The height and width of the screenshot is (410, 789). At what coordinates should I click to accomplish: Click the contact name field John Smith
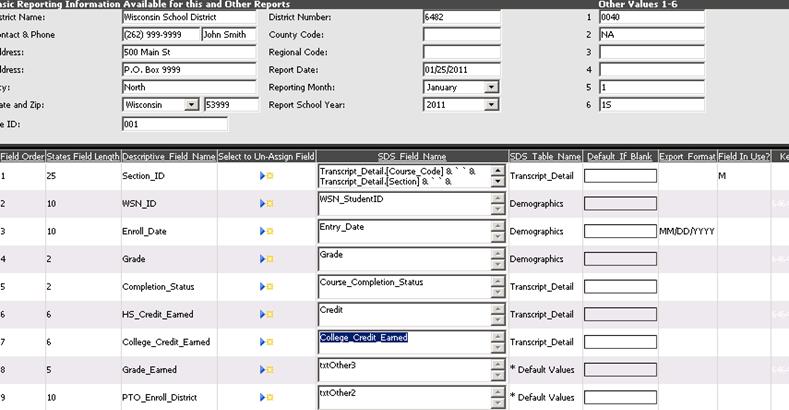point(229,35)
